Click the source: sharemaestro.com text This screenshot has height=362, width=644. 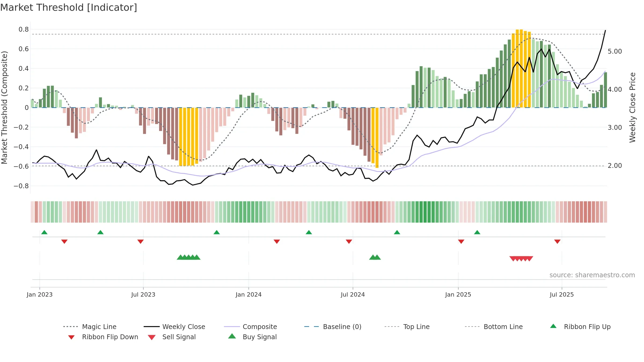[x=592, y=275]
